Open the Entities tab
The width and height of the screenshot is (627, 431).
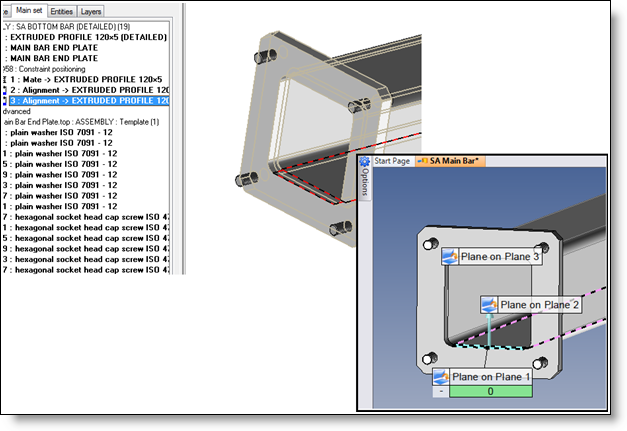tap(61, 10)
